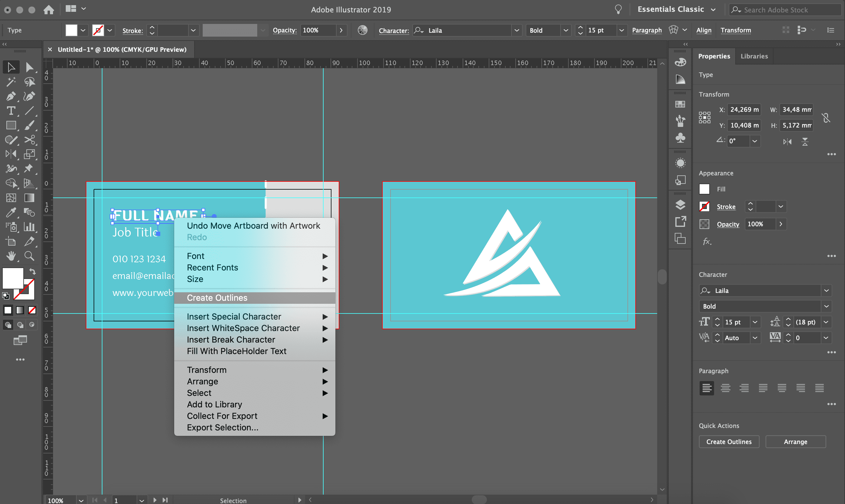Choose Create Outlines from context menu

tap(254, 298)
